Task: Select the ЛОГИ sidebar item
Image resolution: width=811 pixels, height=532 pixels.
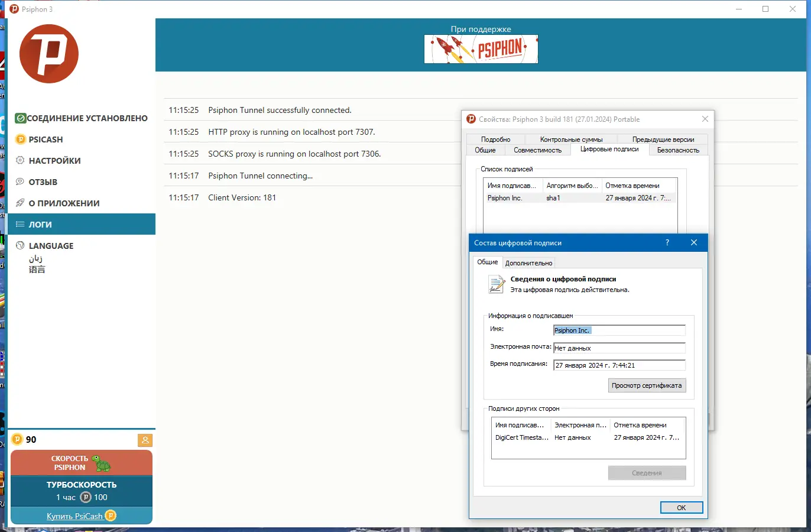Action: point(82,225)
